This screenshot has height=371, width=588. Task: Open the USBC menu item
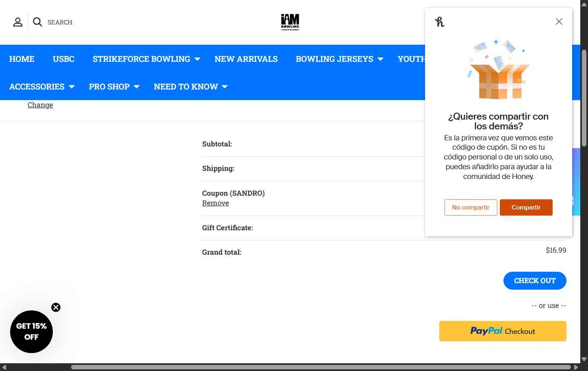(64, 59)
